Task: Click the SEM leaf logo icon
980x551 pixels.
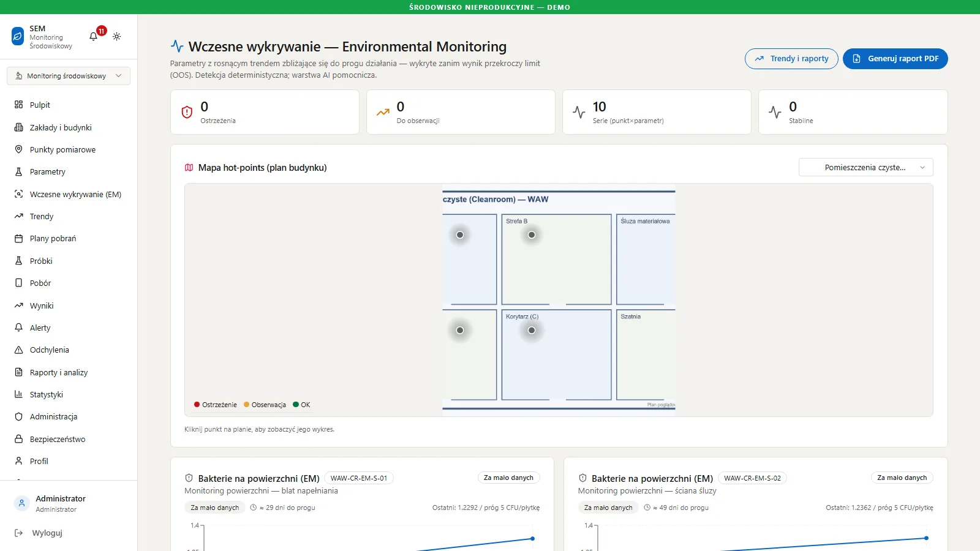Action: coord(18,37)
